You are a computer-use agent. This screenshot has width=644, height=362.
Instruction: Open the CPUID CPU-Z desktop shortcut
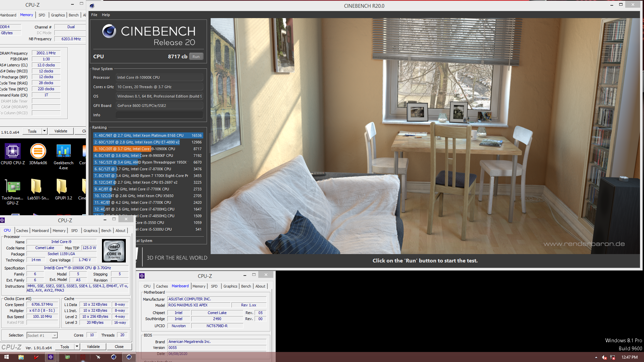pos(13,154)
